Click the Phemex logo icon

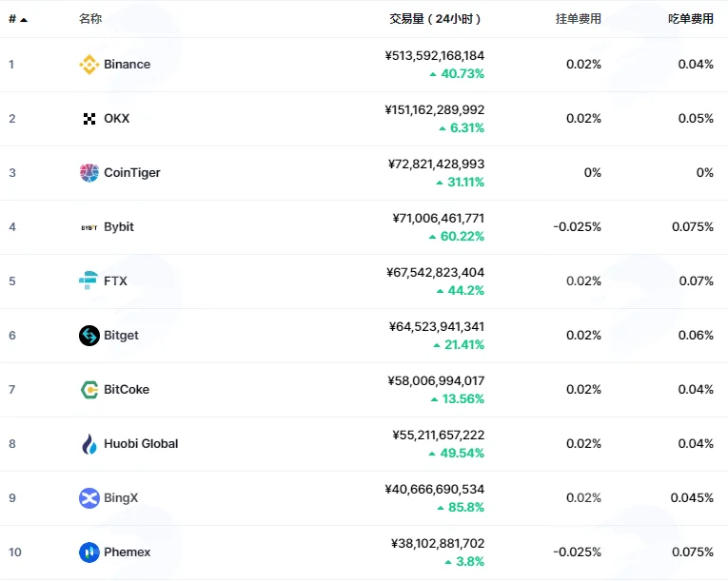click(89, 552)
